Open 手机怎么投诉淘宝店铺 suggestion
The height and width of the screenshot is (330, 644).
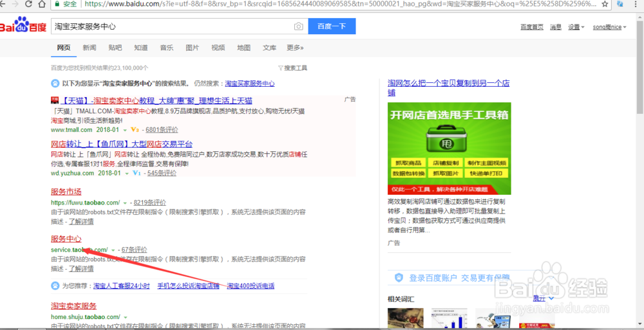click(x=189, y=286)
